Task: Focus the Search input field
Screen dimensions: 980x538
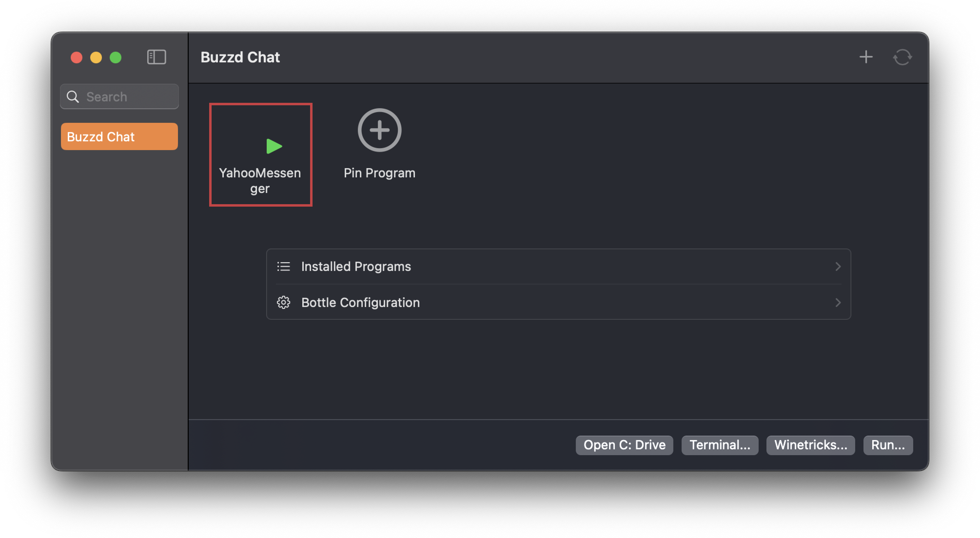Action: [119, 96]
